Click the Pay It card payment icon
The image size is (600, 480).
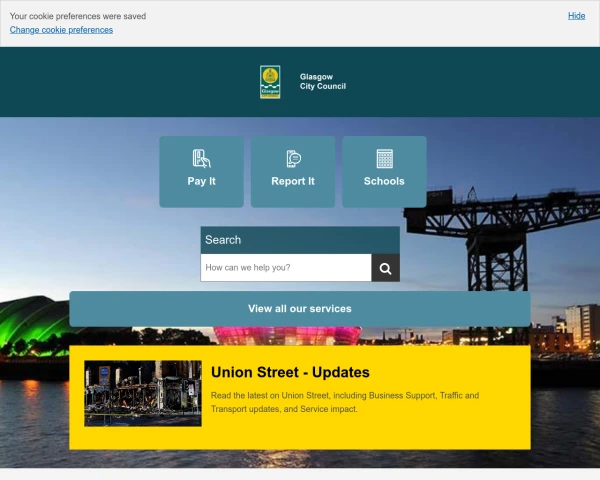tap(201, 158)
